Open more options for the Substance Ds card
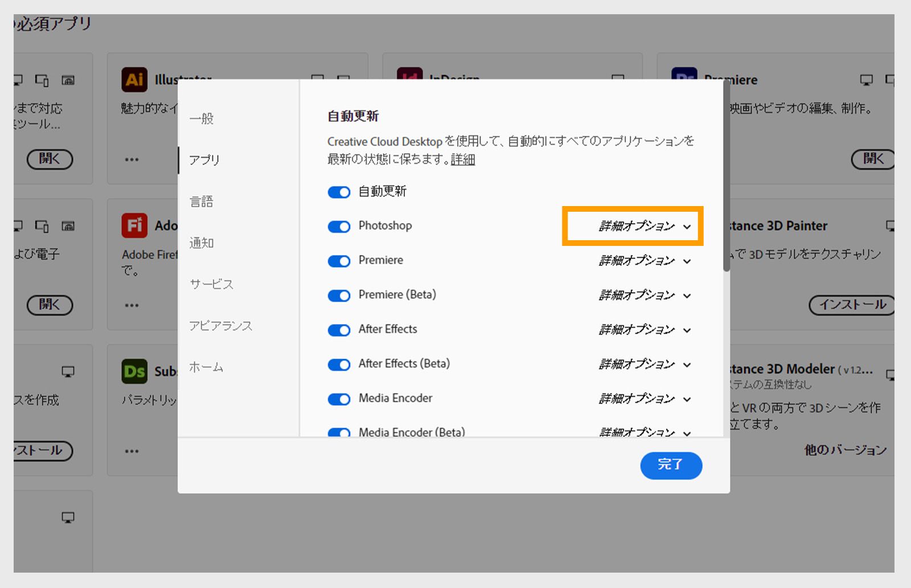This screenshot has width=911, height=588. pyautogui.click(x=132, y=451)
